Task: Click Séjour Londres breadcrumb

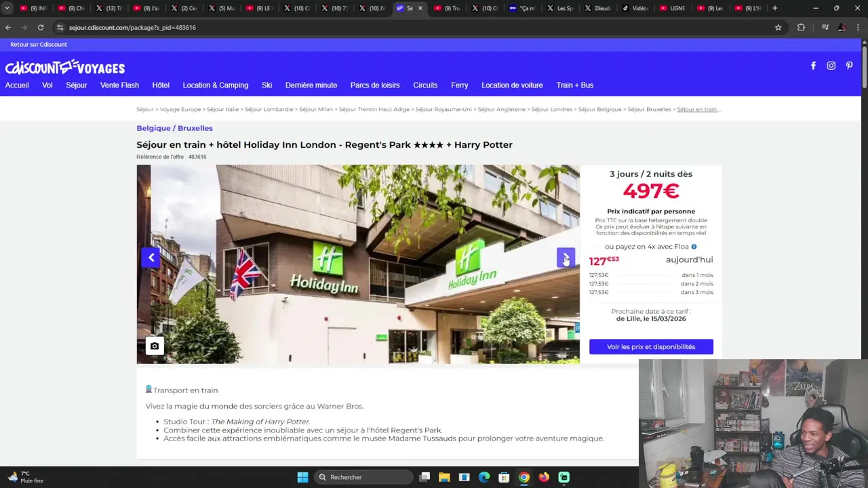Action: click(x=552, y=109)
